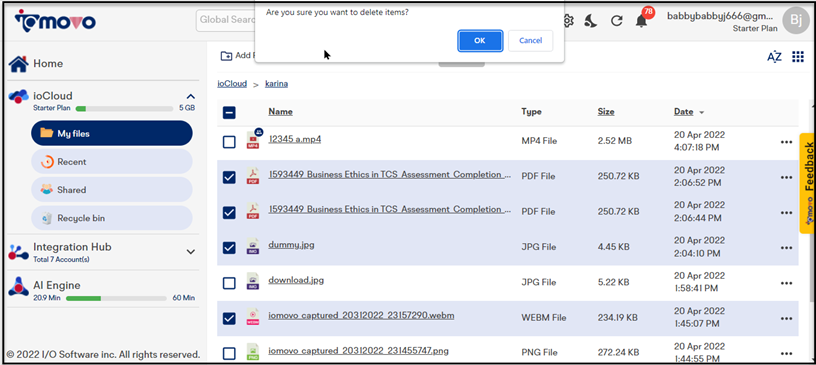Expand the Integration Hub section
816x365 pixels.
pos(191,252)
